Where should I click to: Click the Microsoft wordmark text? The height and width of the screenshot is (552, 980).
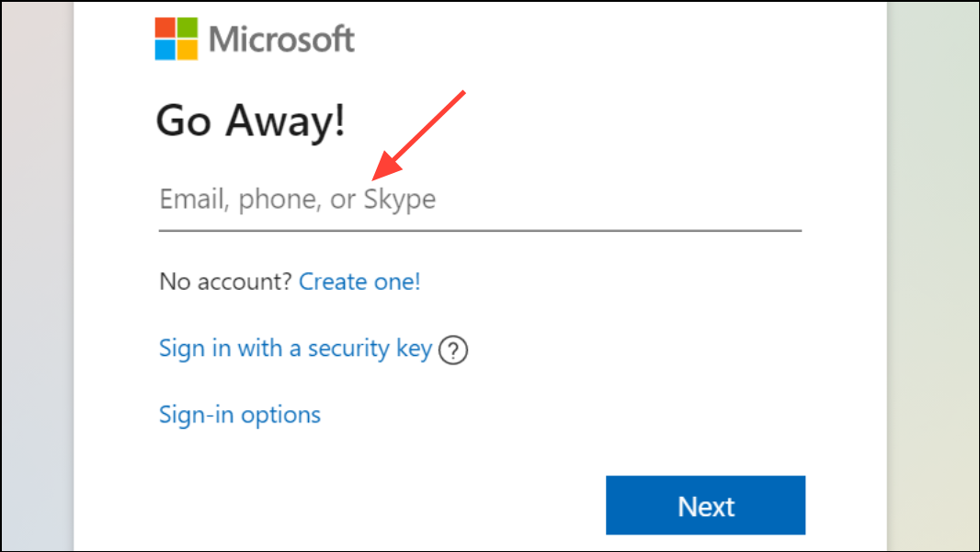click(x=281, y=40)
